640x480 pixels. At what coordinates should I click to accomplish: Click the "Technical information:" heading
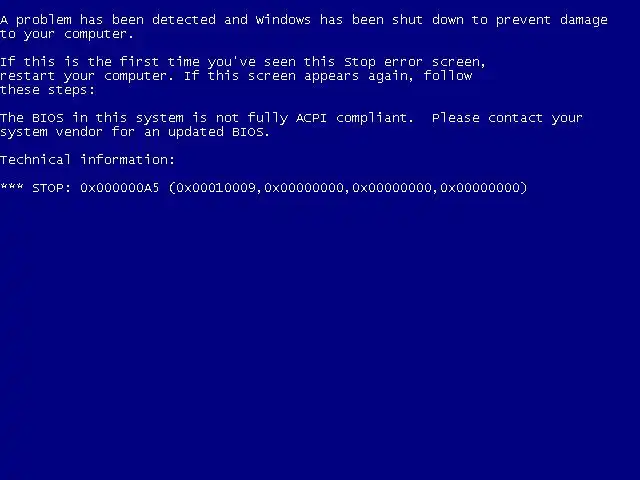(87, 160)
